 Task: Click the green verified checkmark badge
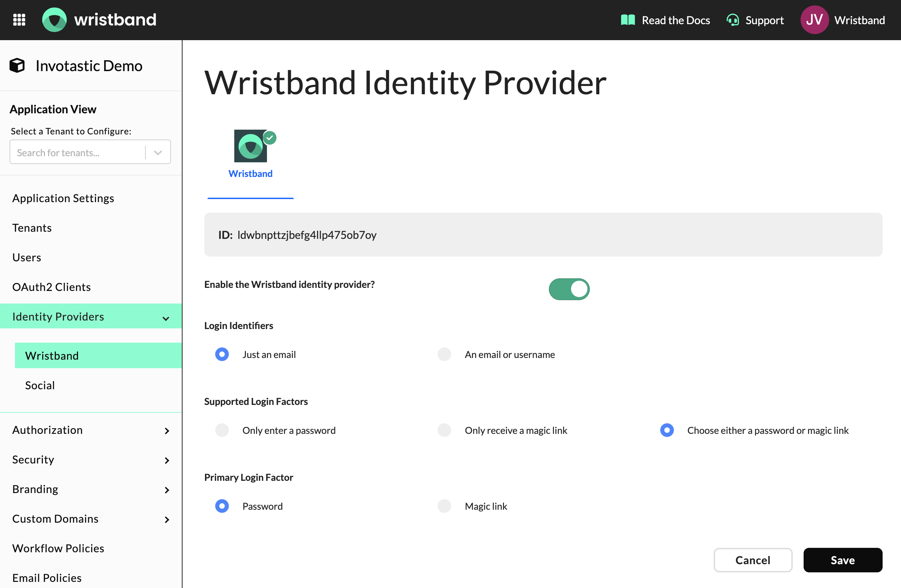coord(270,138)
